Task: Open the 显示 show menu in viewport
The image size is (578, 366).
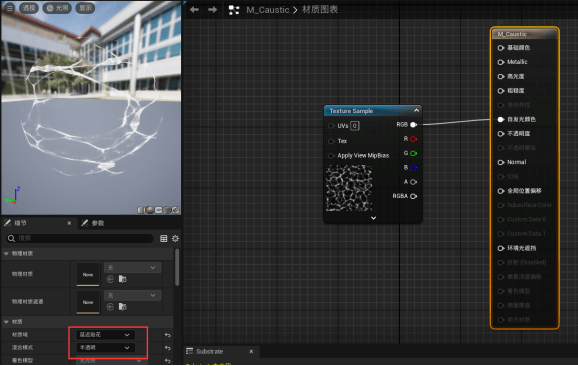Action: click(x=85, y=8)
